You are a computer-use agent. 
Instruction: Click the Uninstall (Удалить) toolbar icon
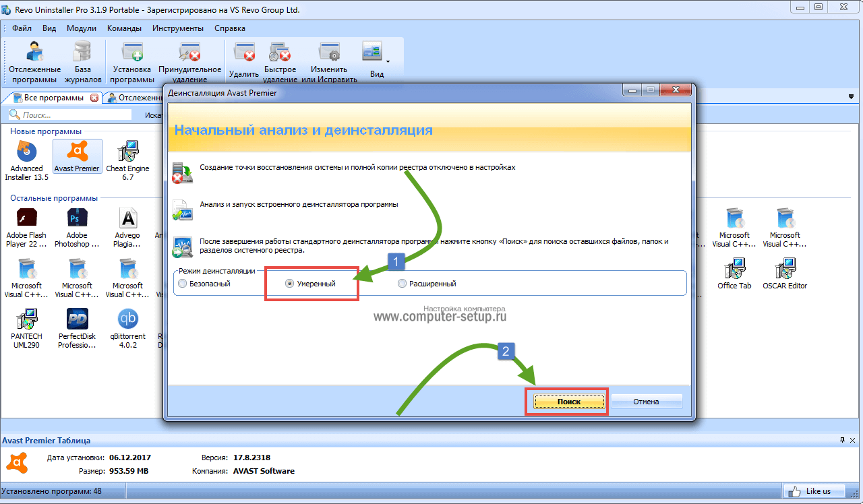coord(243,61)
